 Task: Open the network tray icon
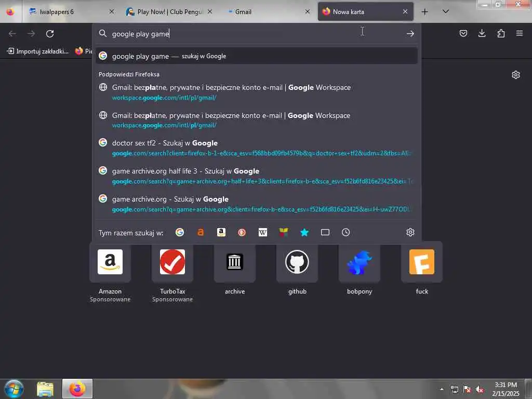pyautogui.click(x=454, y=389)
